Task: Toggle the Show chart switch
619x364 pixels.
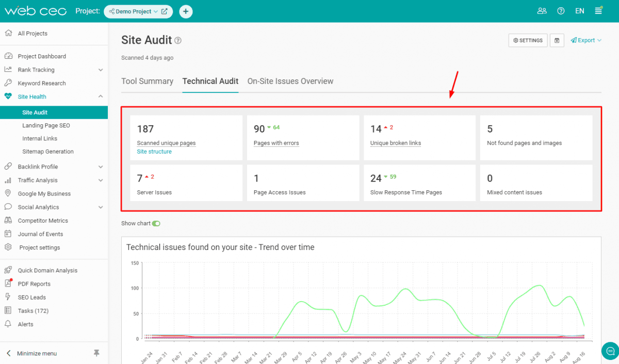Action: [156, 223]
